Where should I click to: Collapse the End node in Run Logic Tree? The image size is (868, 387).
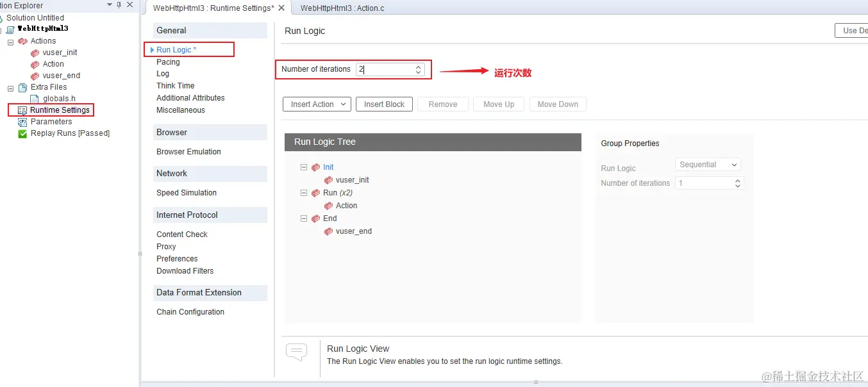tap(304, 218)
